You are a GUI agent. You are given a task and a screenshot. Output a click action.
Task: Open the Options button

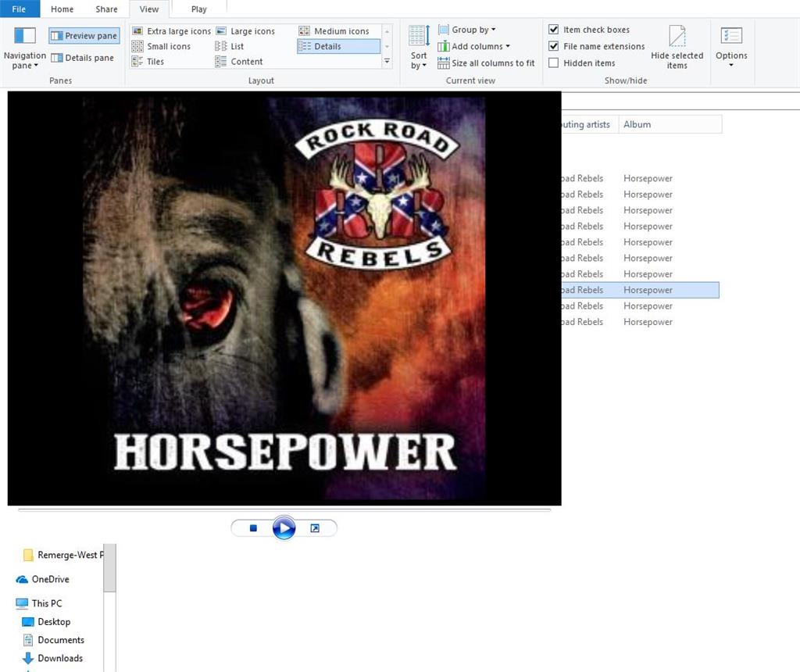[x=731, y=48]
